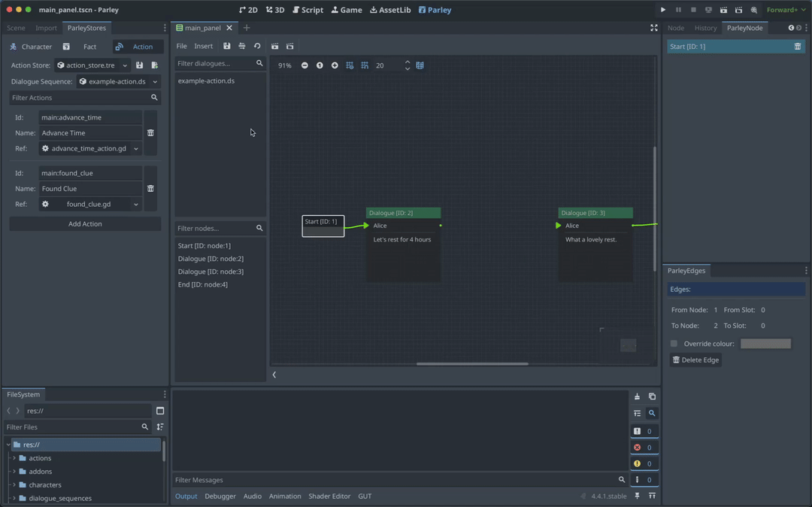812x507 pixels.
Task: Save the action store with the save icon
Action: click(140, 65)
